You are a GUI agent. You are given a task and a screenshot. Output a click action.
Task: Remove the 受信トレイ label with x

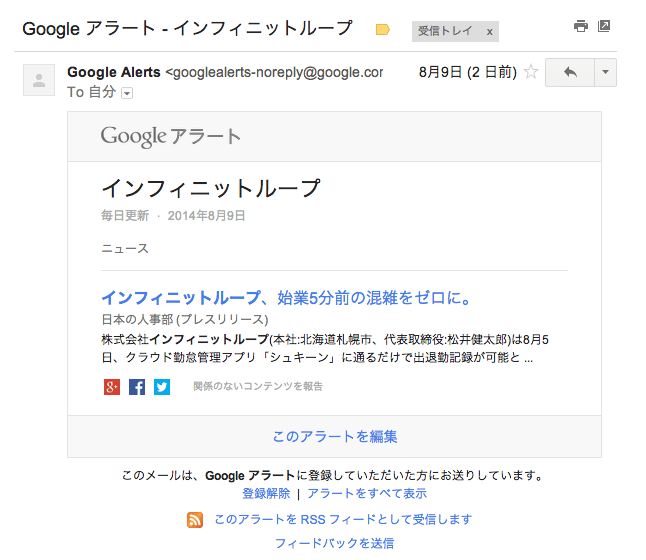point(489,32)
